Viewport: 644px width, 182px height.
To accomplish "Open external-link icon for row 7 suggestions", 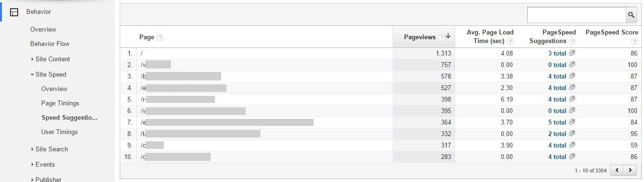I will (572, 122).
